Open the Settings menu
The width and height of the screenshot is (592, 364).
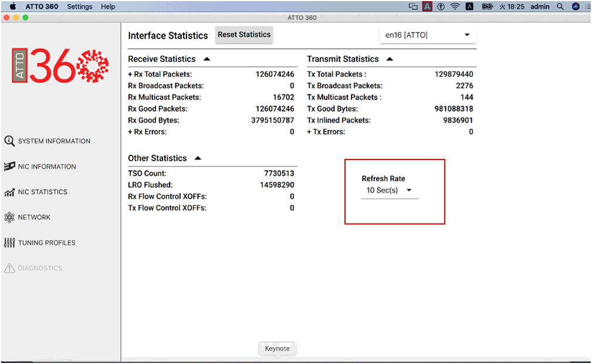click(80, 6)
